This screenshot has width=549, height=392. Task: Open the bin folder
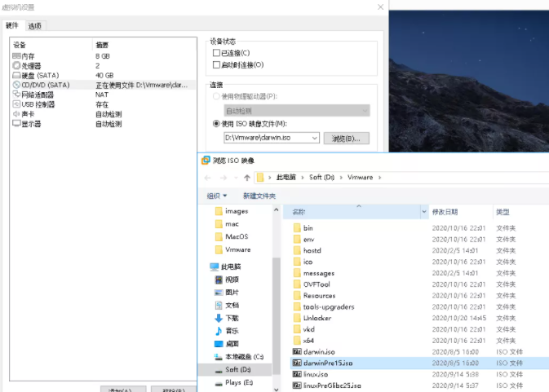(x=303, y=228)
